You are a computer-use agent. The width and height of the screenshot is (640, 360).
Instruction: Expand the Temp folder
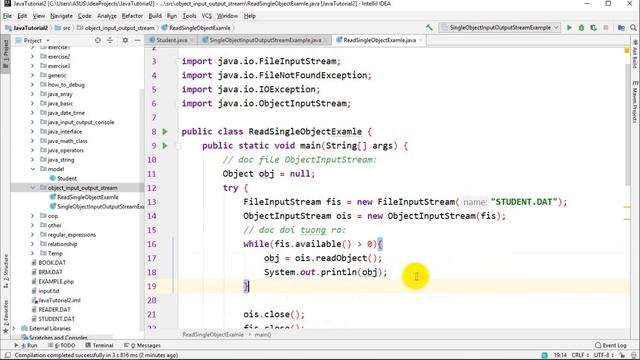tap(32, 253)
